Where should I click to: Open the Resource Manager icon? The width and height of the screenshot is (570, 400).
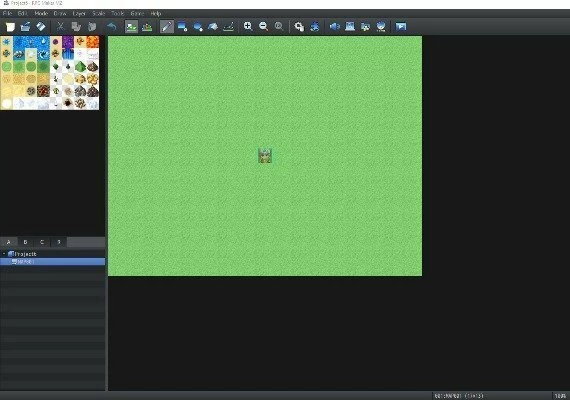click(381, 27)
